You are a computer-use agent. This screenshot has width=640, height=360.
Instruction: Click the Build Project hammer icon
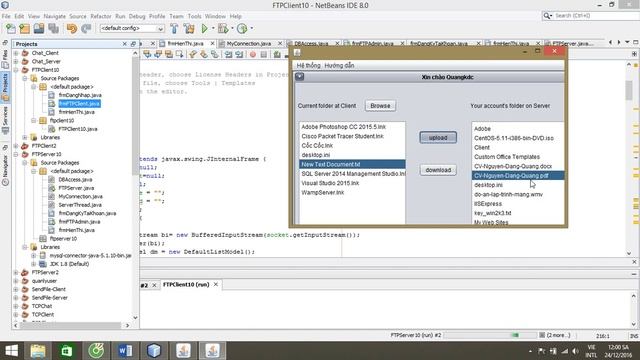click(x=174, y=29)
